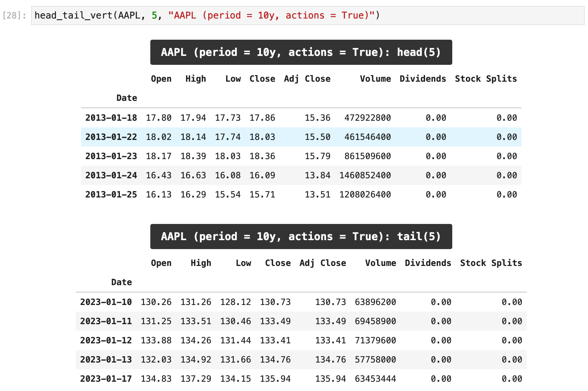
Task: Click Low column header in tail table
Action: [243, 263]
